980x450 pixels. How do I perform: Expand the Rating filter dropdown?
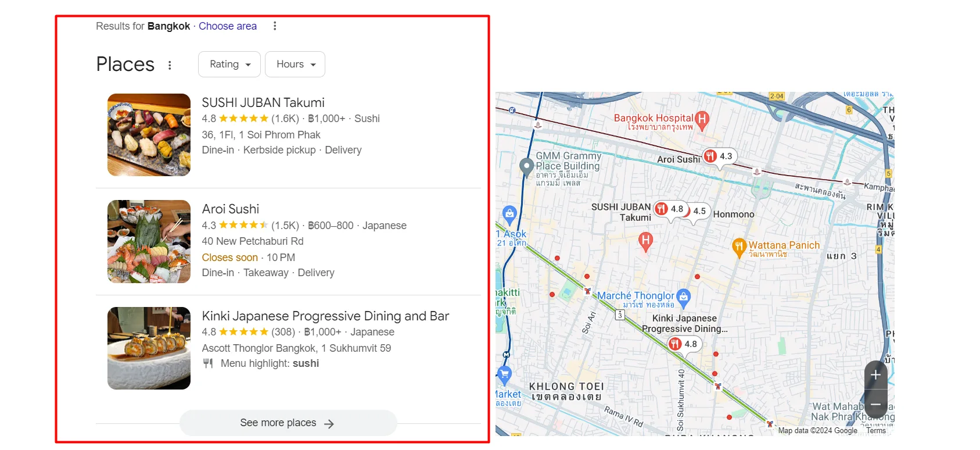tap(230, 65)
